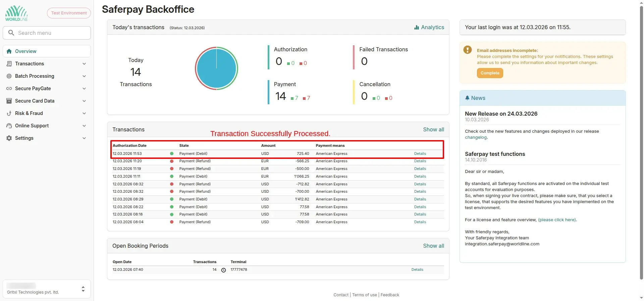Open the Risk & Fraud menu item
The image size is (644, 301).
(x=47, y=113)
